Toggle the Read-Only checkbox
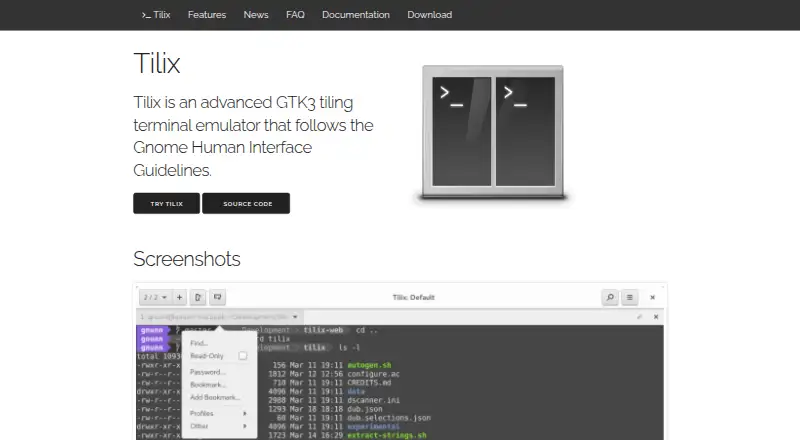 pyautogui.click(x=243, y=356)
